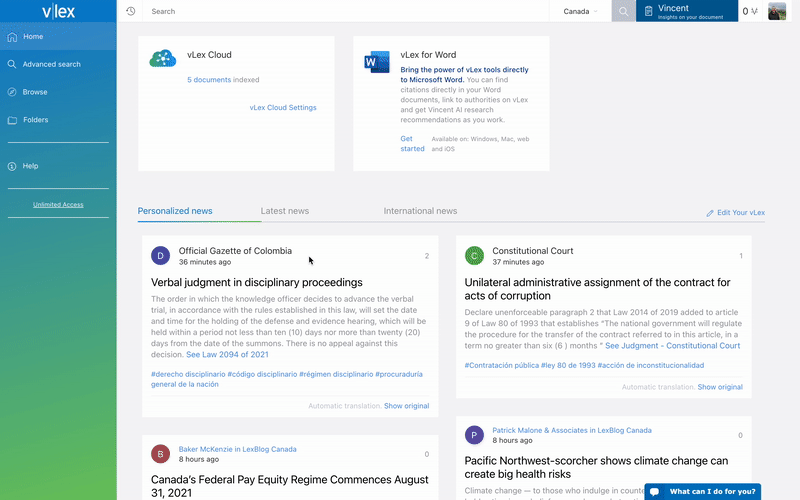Click the vLex logo
This screenshot has height=500, width=800.
[58, 11]
